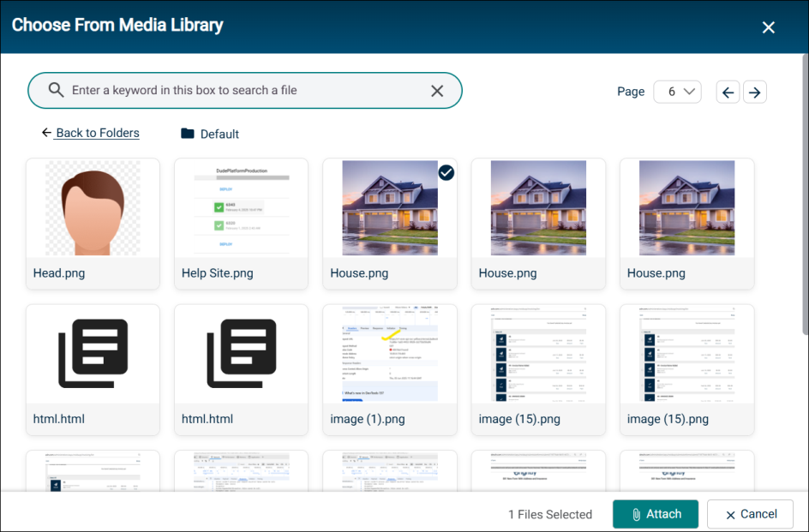809x532 pixels.
Task: Select the last House.png thumbnail in row
Action: [686, 208]
